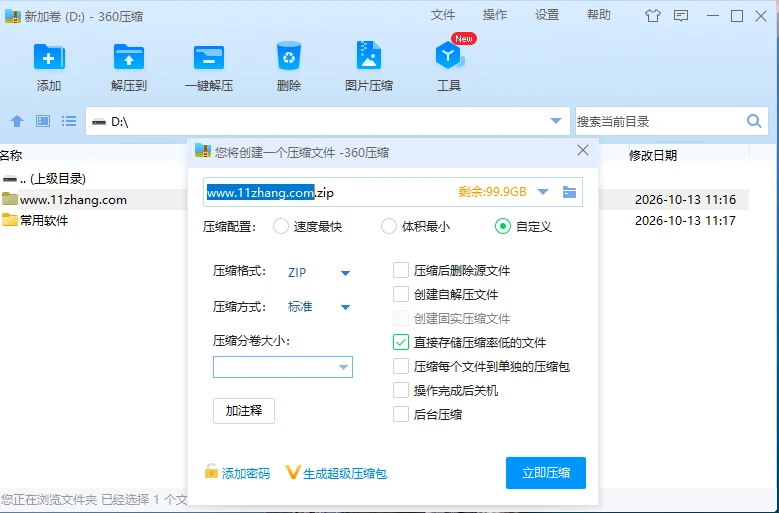
Task: Open the 帮助 menu
Action: [599, 15]
